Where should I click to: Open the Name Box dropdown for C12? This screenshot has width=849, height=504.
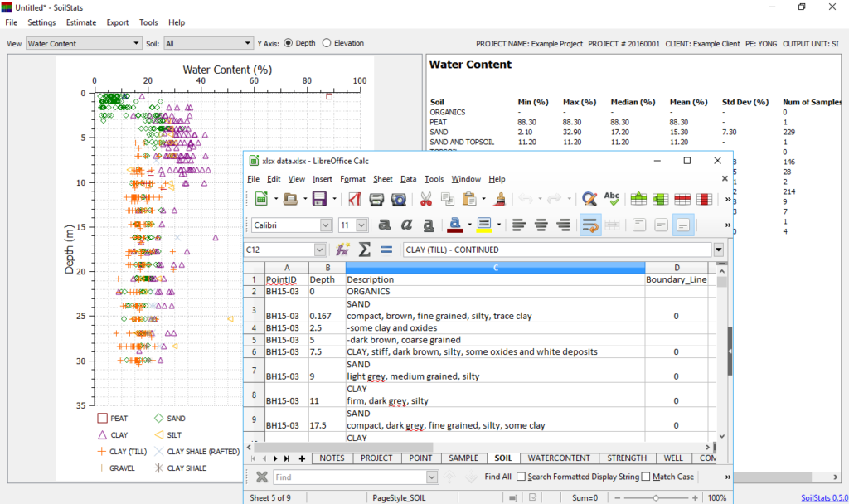319,250
